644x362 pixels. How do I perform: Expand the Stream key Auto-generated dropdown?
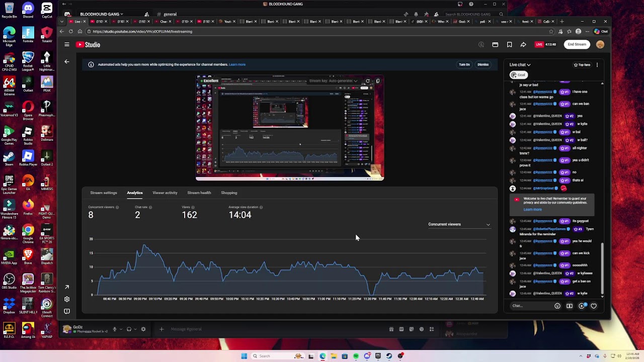[x=333, y=81]
